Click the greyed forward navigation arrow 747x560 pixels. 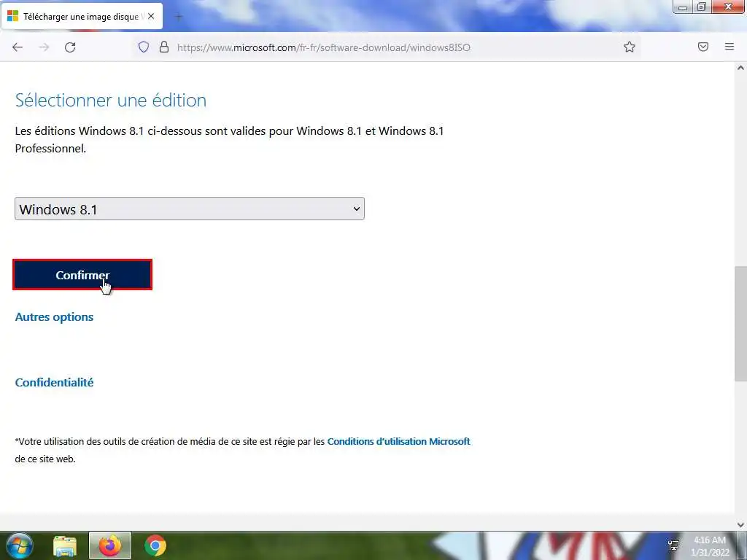(44, 47)
